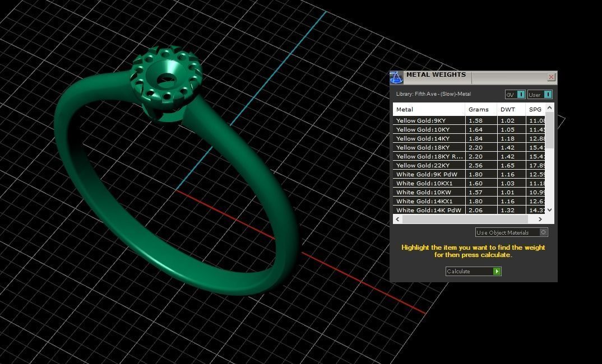
Task: Click the scroll down arrow in metals list
Action: pyautogui.click(x=550, y=210)
